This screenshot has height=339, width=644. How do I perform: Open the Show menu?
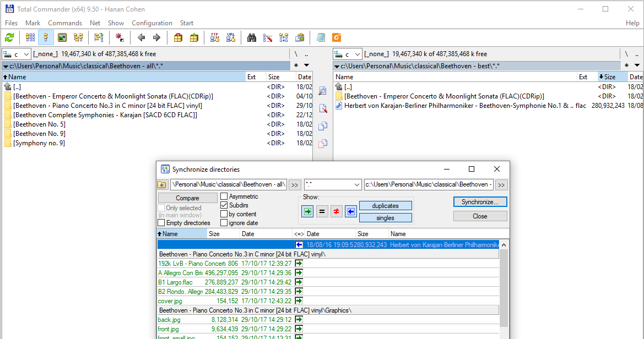116,23
